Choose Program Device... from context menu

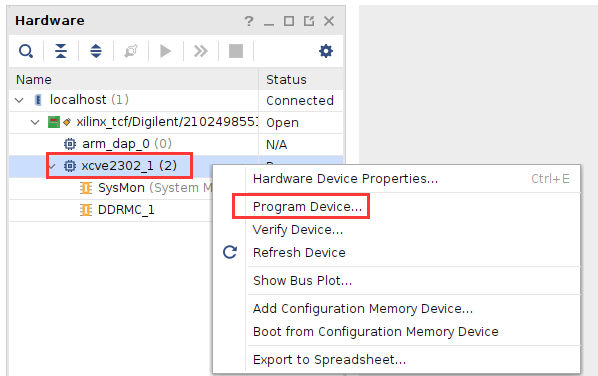point(307,207)
